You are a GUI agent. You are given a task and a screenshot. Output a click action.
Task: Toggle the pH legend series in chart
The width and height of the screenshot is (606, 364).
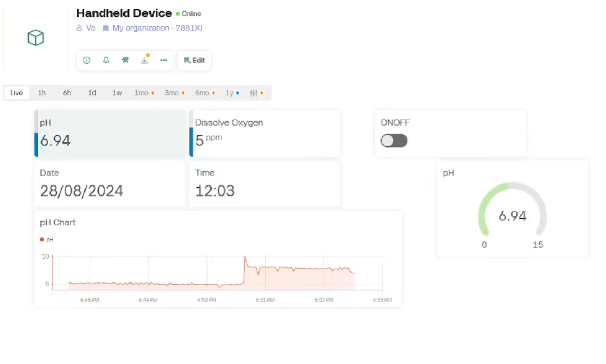pos(47,240)
